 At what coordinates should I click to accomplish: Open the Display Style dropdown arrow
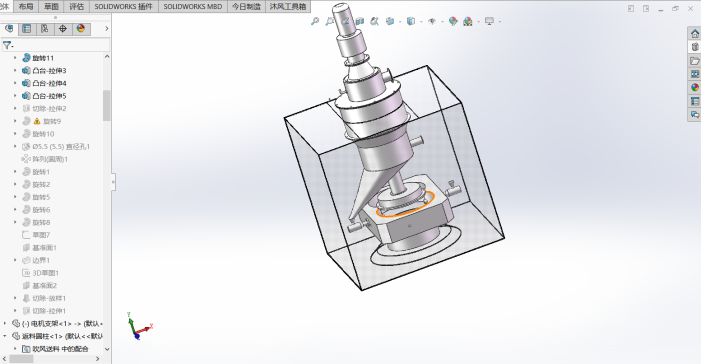[x=421, y=21]
